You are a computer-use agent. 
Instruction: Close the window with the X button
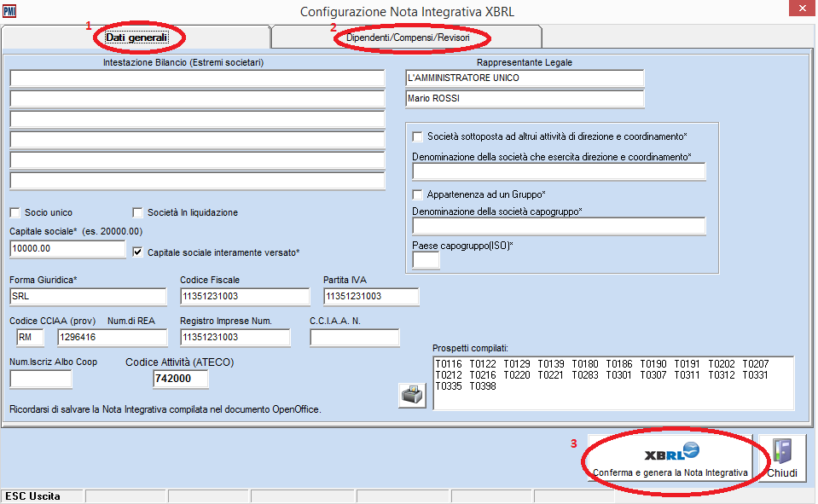pyautogui.click(x=800, y=11)
